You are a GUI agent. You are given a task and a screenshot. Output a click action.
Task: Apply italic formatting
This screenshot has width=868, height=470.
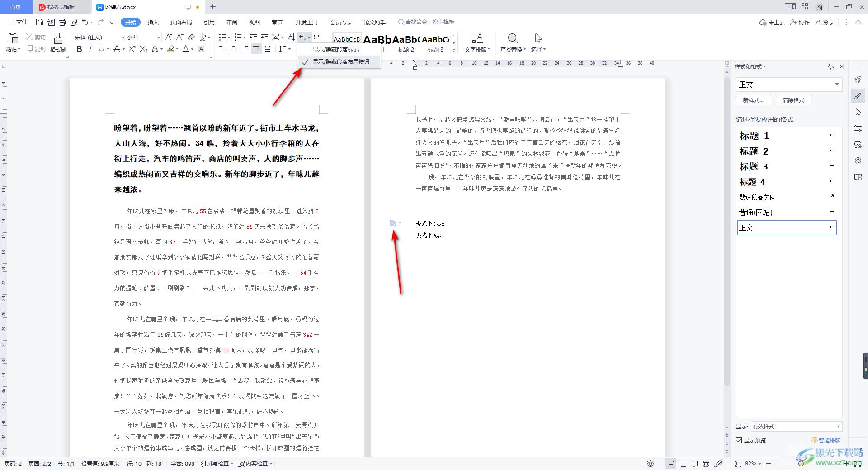click(90, 49)
